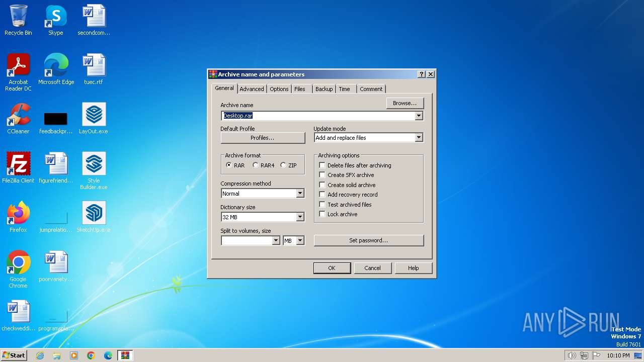This screenshot has width=644, height=362.
Task: Open Internet Explorer from the taskbar
Action: [x=40, y=355]
